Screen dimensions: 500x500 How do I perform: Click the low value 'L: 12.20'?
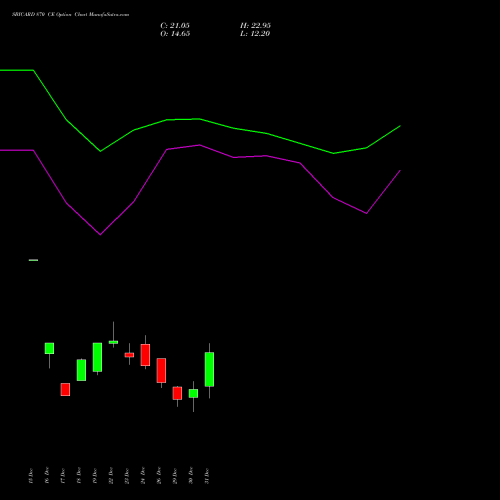click(x=255, y=34)
